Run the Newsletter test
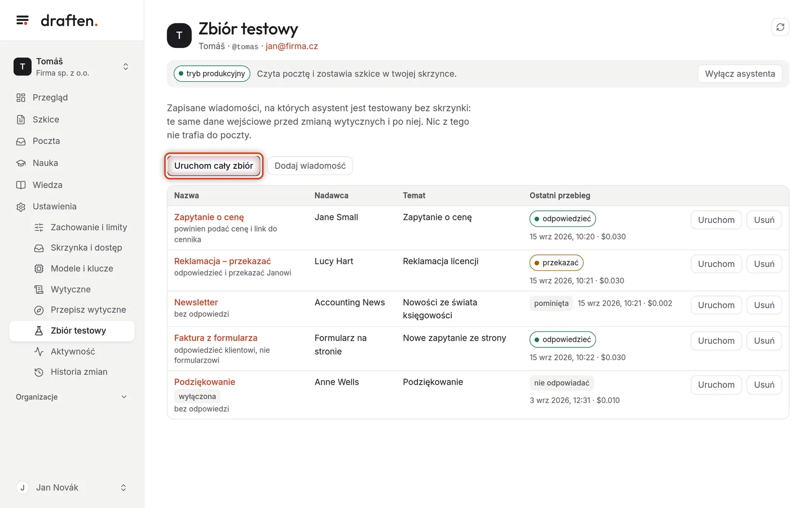The width and height of the screenshot is (812, 508). pyautogui.click(x=716, y=305)
